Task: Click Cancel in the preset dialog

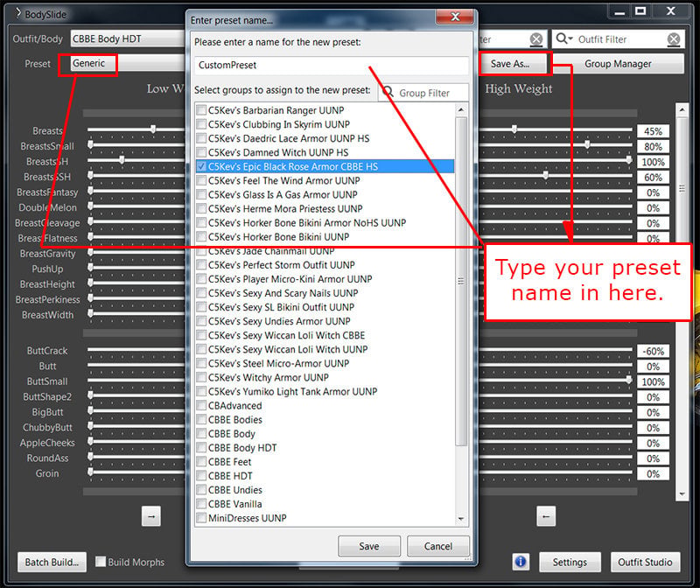Action: (438, 546)
